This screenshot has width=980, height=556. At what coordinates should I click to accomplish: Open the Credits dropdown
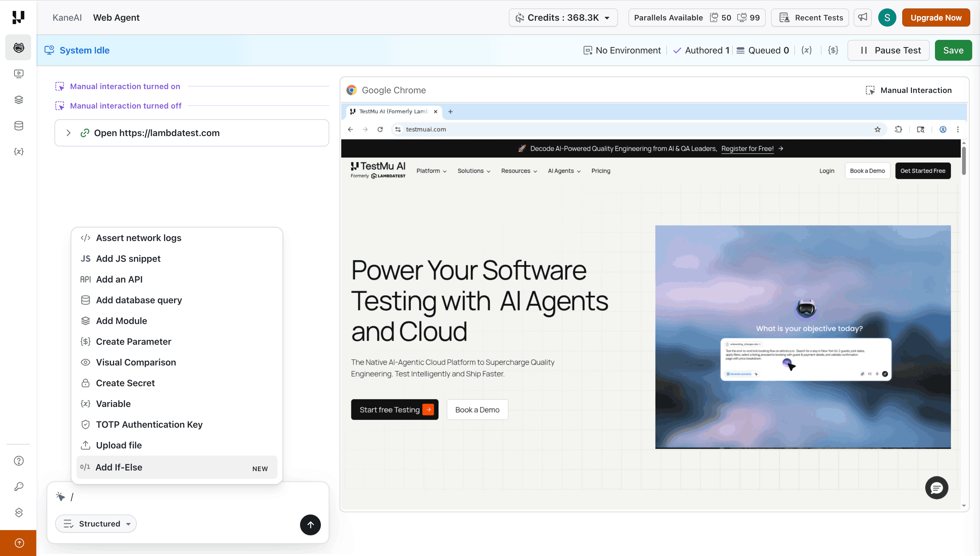pos(563,17)
